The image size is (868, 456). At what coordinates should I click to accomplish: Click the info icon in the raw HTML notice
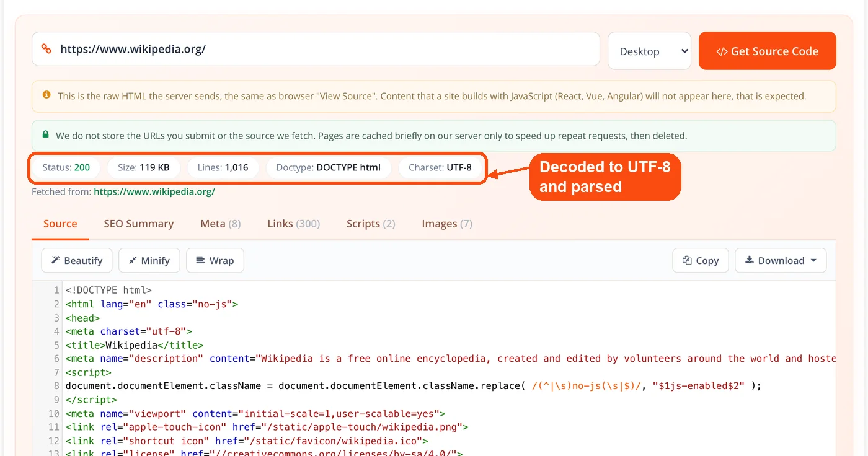point(46,95)
